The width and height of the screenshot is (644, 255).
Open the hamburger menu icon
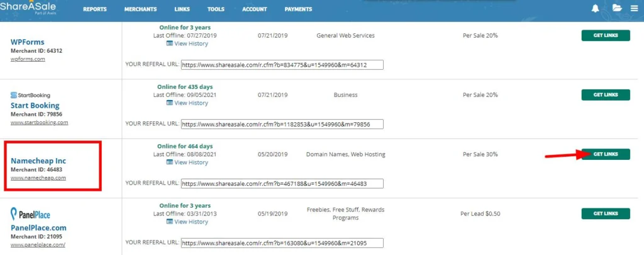pyautogui.click(x=635, y=8)
